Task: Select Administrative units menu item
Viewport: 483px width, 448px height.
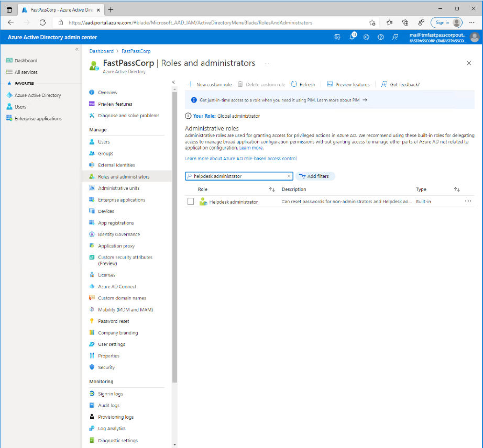Action: (118, 188)
